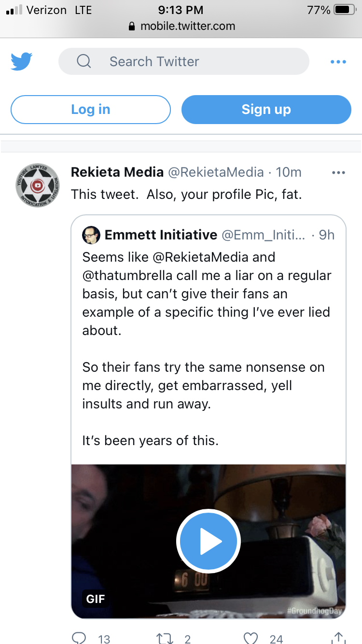
Task: Click the Sign up button
Action: pos(266,110)
